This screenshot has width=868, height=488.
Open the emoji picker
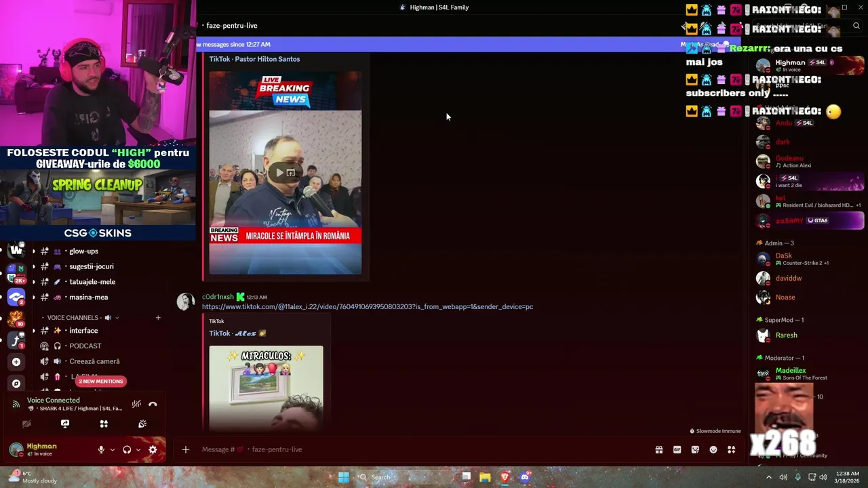[713, 449]
